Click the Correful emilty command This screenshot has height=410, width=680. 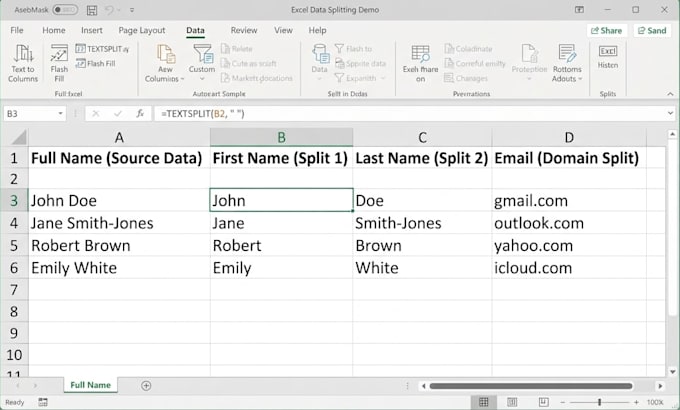475,63
